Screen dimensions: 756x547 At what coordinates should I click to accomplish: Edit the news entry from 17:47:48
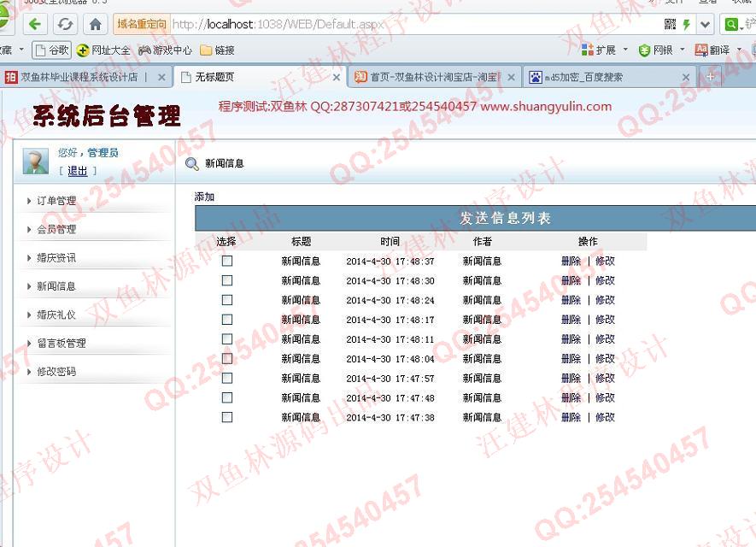[x=605, y=397]
